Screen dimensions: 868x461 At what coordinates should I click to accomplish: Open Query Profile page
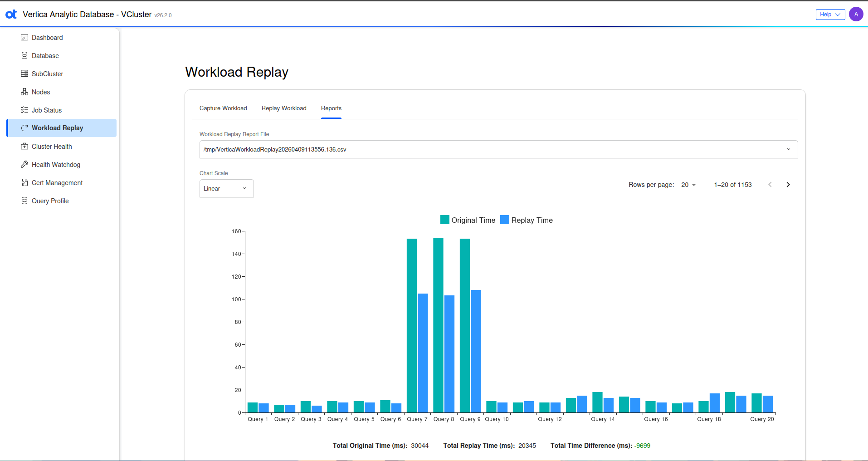coord(62,201)
